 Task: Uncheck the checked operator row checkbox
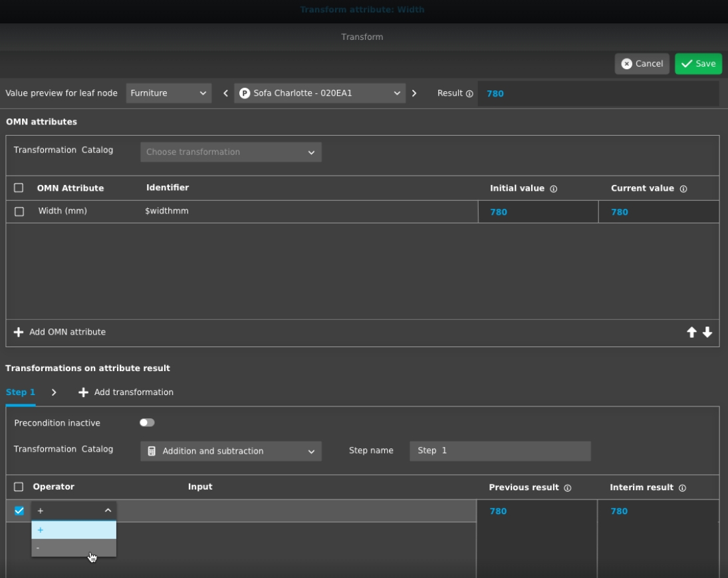[x=19, y=511]
